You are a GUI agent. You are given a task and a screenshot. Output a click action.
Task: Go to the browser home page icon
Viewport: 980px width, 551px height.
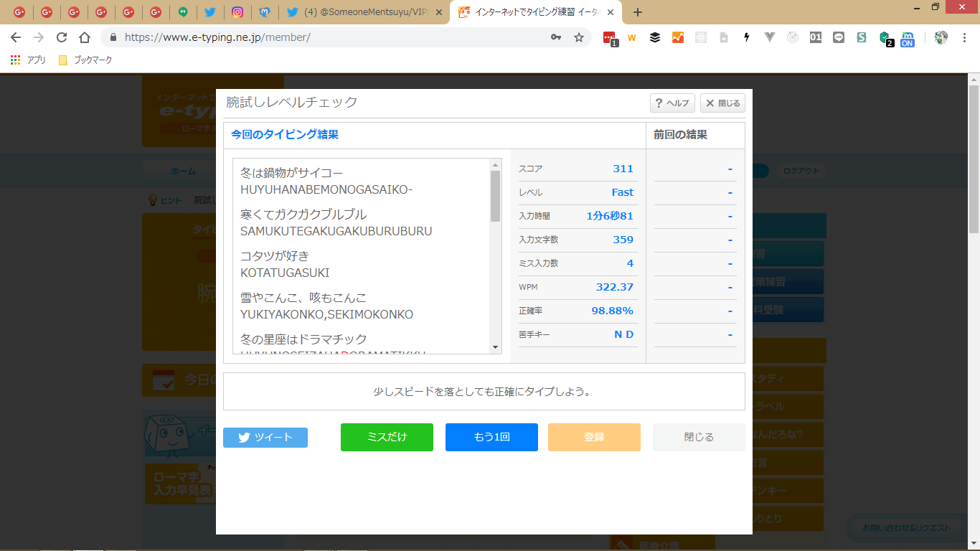point(85,37)
